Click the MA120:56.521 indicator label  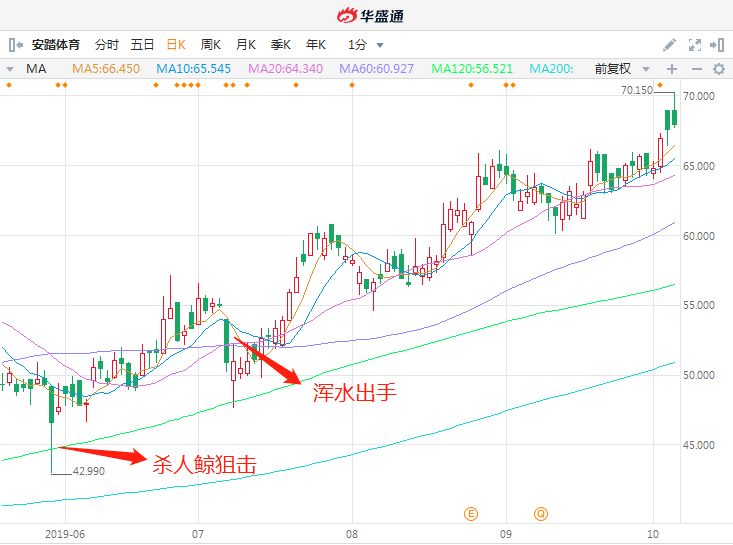point(472,69)
